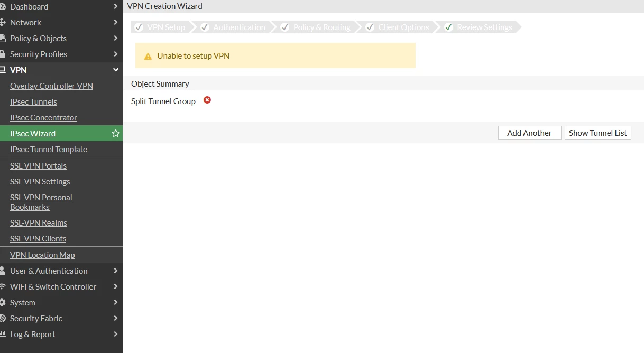644x353 pixels.
Task: Select the Log & Report menu label
Action: coord(32,335)
